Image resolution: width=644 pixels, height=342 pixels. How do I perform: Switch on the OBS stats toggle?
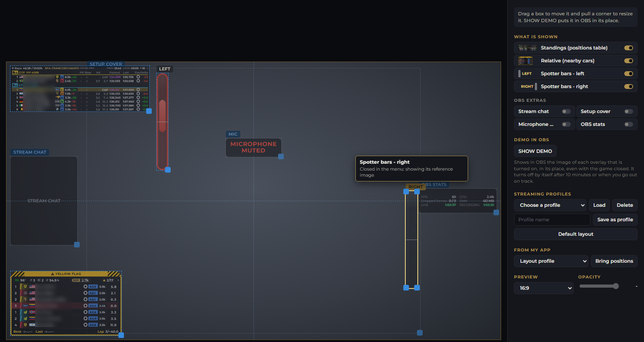coord(629,124)
